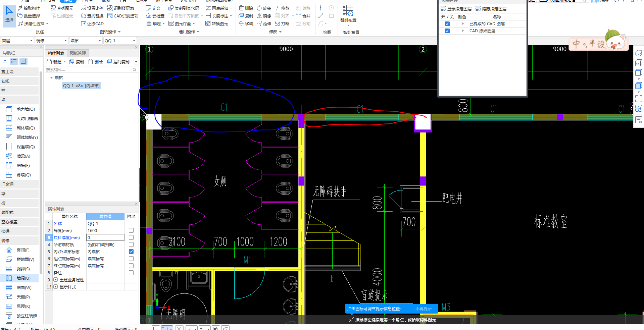Screen dimensions: 644x330
Task: Switch to 构件列表 tab
Action: pos(56,53)
